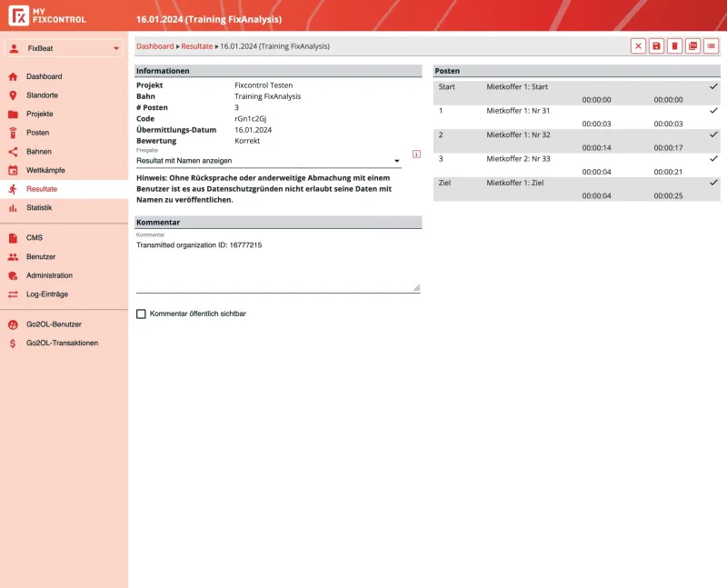The height and width of the screenshot is (588, 727).
Task: Click the 'Mietkoffer 2: Nr 33' post entry
Action: [x=518, y=159]
